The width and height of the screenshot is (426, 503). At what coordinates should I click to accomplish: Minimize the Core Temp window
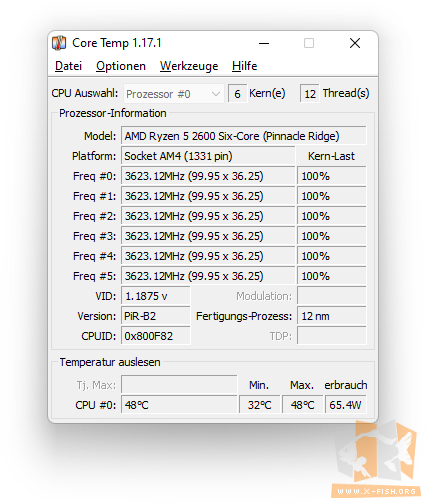(264, 43)
